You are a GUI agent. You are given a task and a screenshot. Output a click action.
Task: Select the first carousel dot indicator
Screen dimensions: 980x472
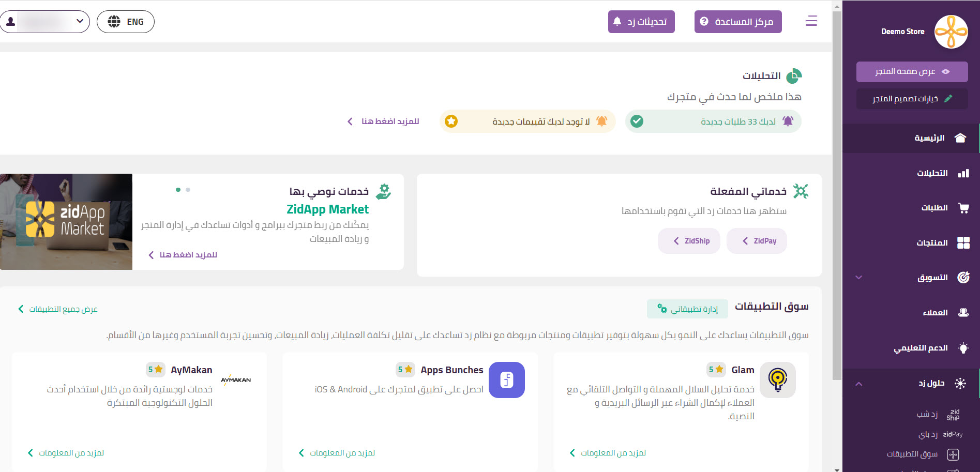178,190
